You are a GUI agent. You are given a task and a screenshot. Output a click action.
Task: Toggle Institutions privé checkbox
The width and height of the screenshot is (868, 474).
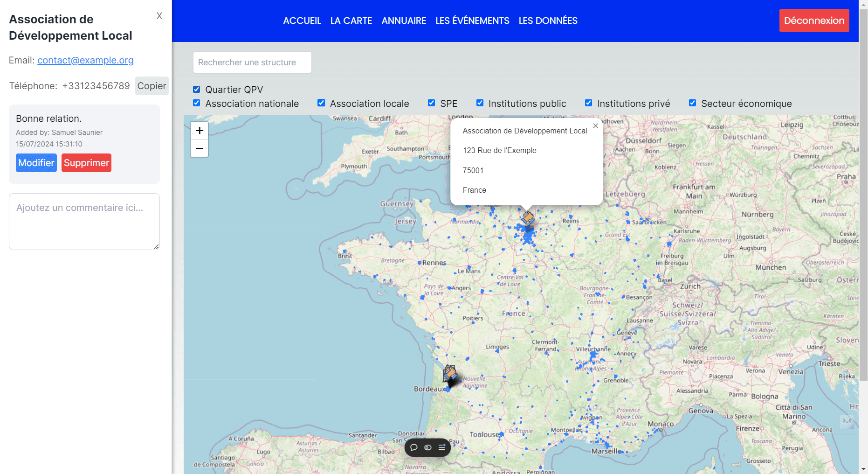pyautogui.click(x=588, y=103)
